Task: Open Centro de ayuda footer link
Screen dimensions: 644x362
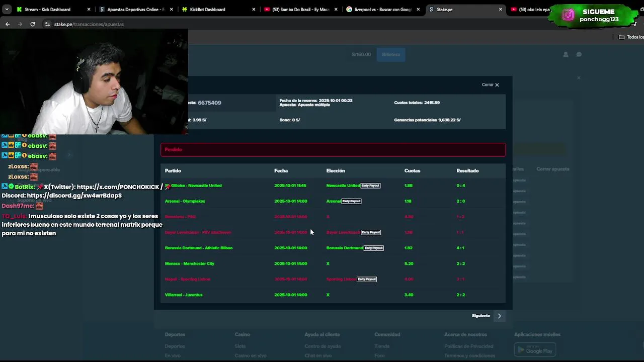Action: pyautogui.click(x=323, y=346)
